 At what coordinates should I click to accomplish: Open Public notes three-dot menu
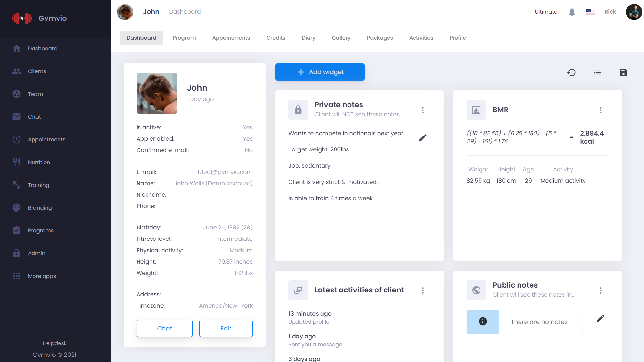pos(600,291)
